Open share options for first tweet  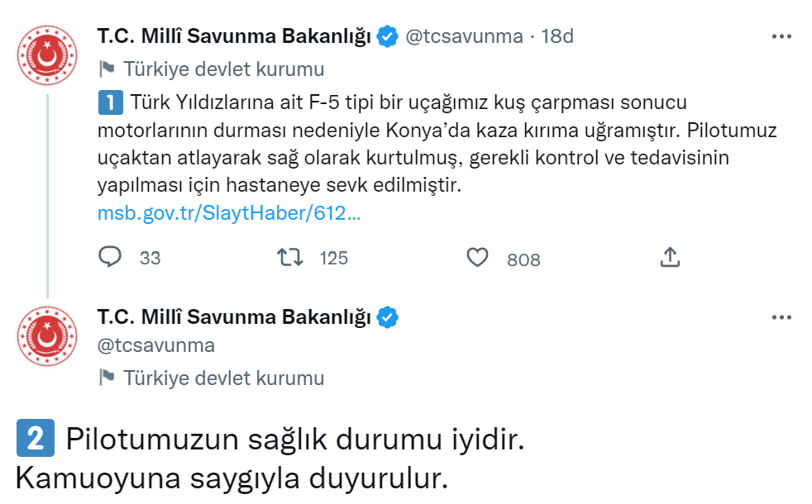(x=670, y=257)
